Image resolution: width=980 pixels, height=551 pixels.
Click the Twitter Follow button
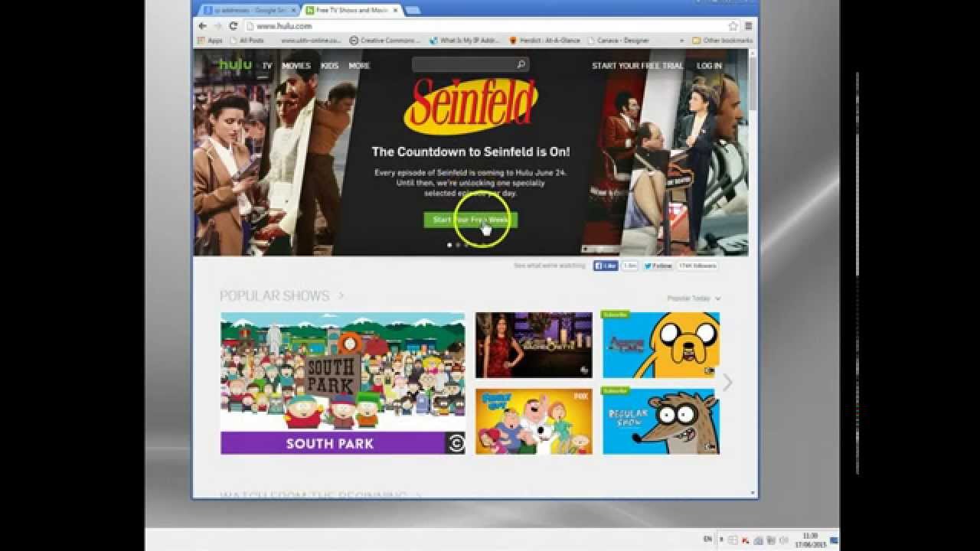(x=658, y=266)
